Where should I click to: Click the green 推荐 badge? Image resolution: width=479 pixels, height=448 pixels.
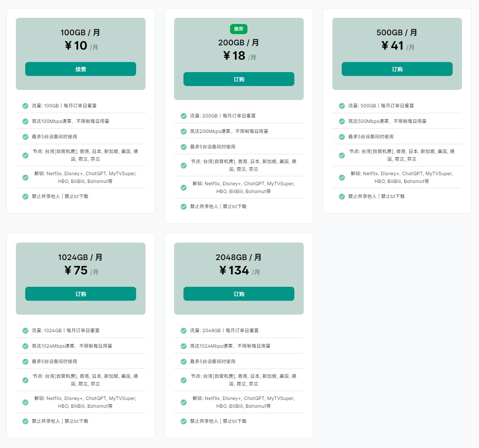tap(239, 29)
